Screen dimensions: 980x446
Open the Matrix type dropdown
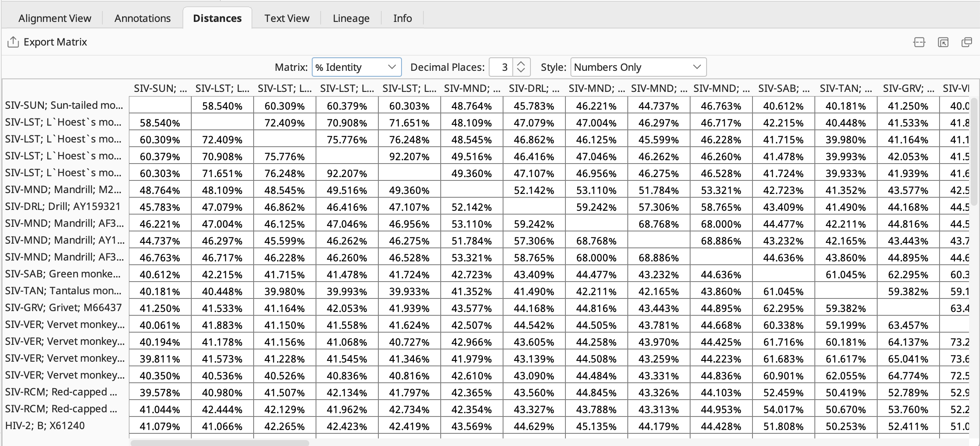(x=356, y=67)
